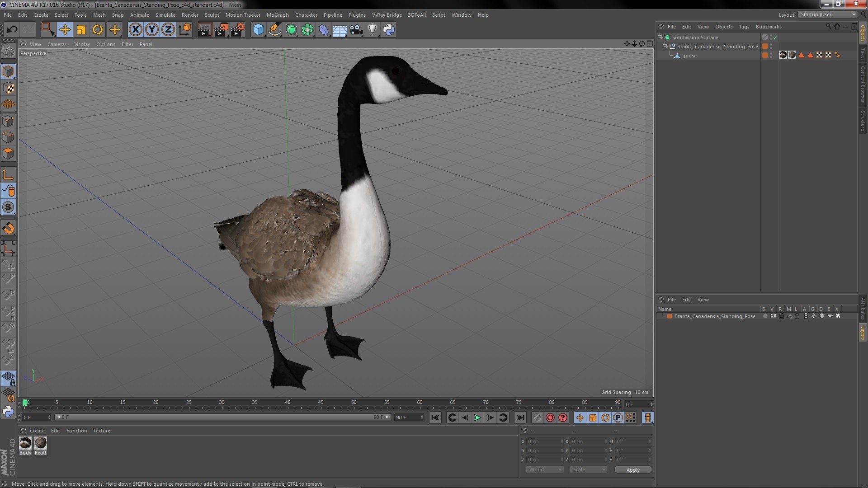Open the Scale mode dropdown
Viewport: 868px width, 488px height.
[588, 470]
